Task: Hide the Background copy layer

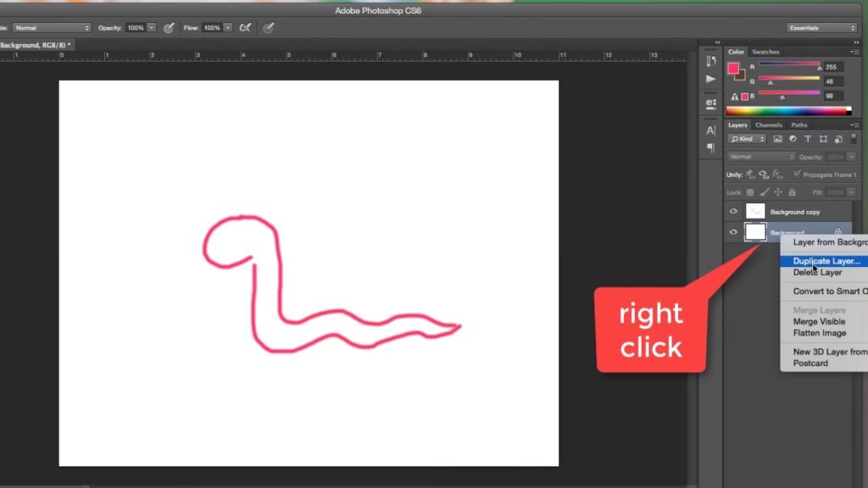Action: coord(733,212)
